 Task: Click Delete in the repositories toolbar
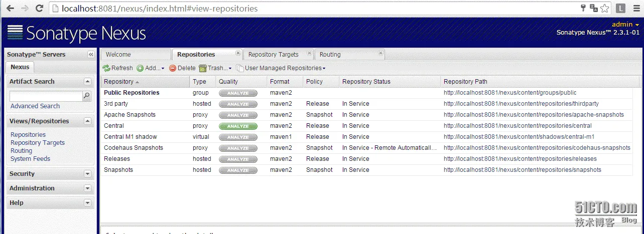click(182, 68)
